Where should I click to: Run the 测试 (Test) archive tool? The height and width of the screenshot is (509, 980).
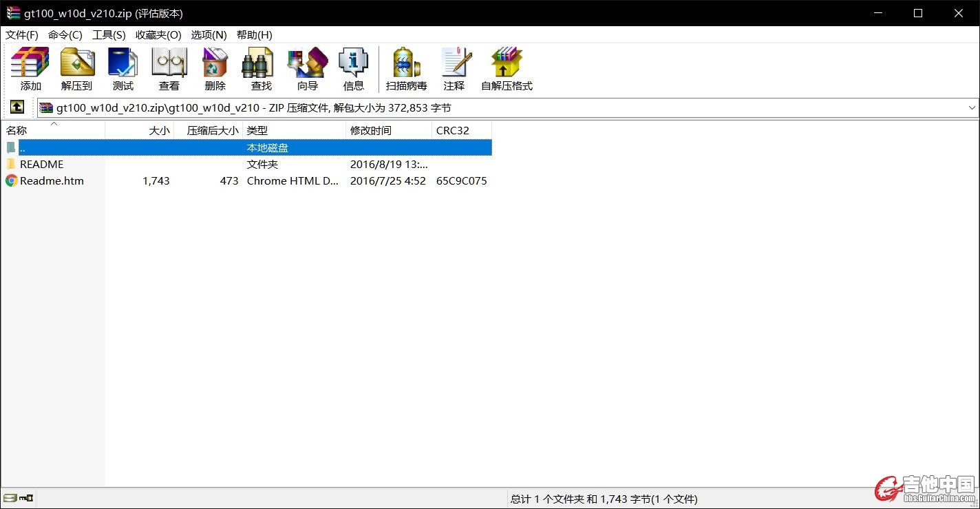coord(122,69)
